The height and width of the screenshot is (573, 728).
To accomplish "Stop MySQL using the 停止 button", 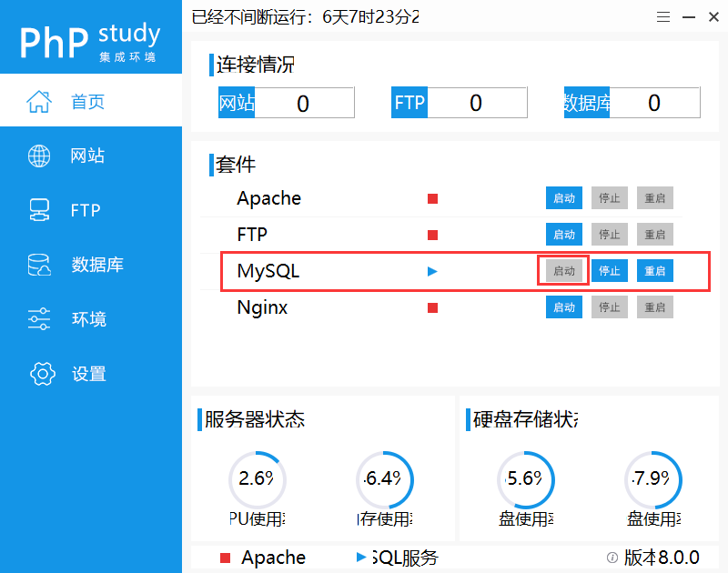I will point(610,270).
